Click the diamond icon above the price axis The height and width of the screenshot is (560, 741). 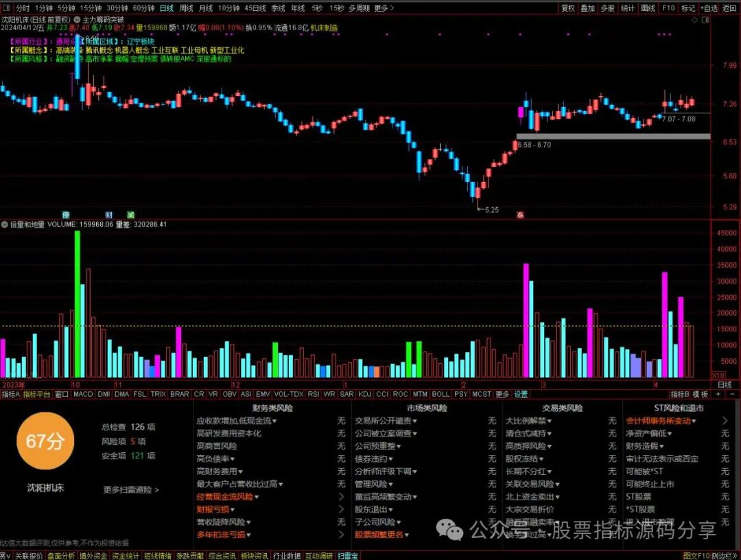(694, 20)
